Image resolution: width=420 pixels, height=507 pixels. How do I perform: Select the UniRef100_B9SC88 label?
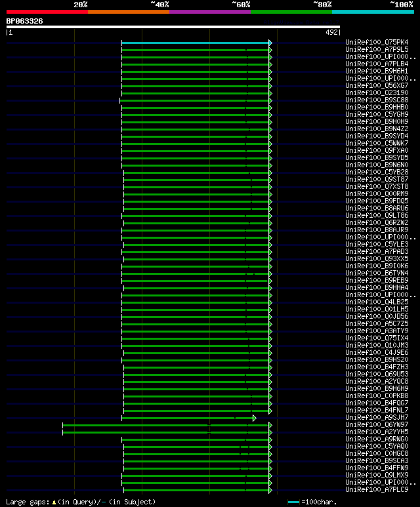pyautogui.click(x=377, y=100)
